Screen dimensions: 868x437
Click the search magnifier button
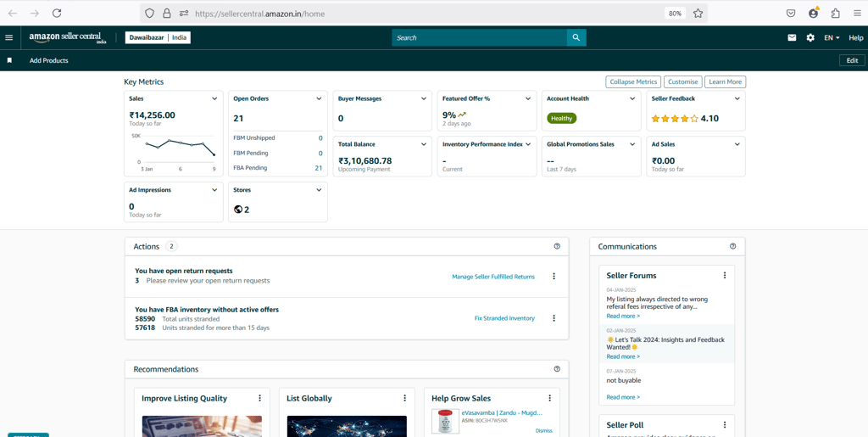tap(576, 37)
